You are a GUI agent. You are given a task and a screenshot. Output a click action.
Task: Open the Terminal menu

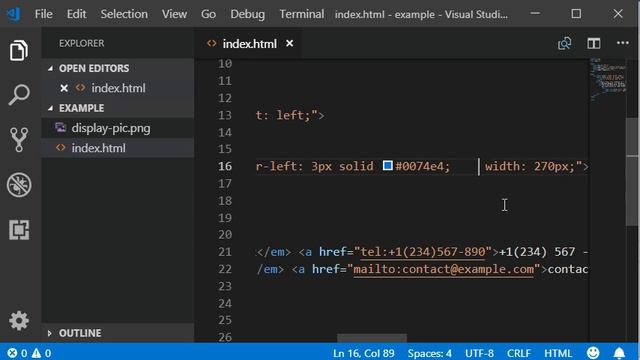pos(302,14)
